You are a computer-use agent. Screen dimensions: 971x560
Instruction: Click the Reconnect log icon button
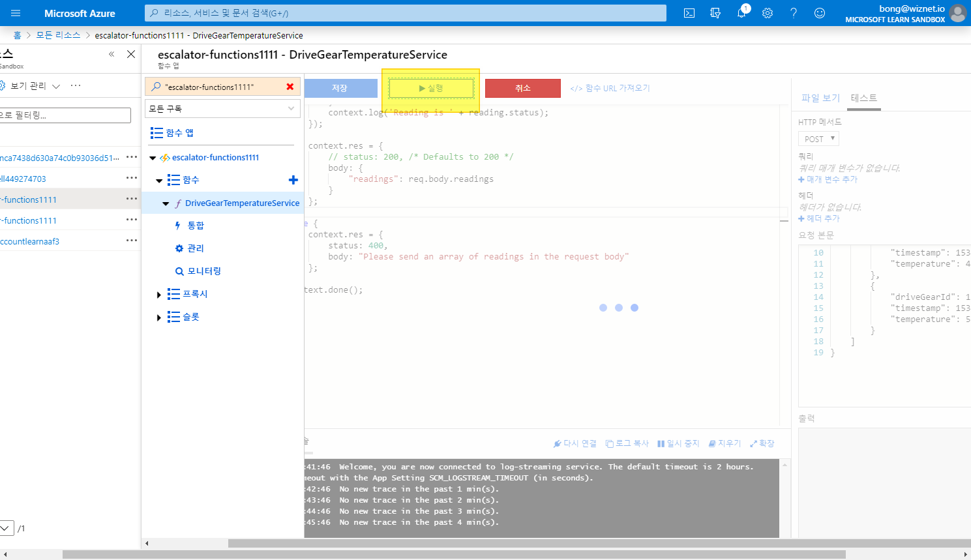[575, 443]
